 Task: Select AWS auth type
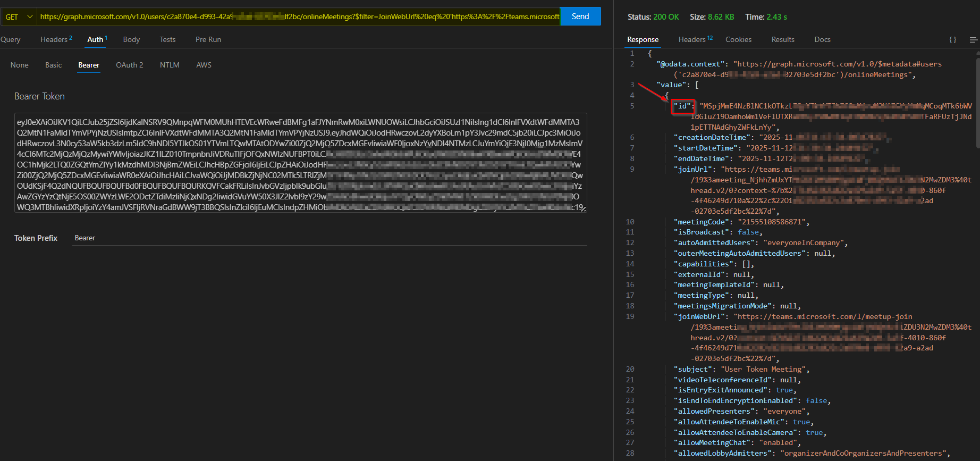[x=204, y=65]
